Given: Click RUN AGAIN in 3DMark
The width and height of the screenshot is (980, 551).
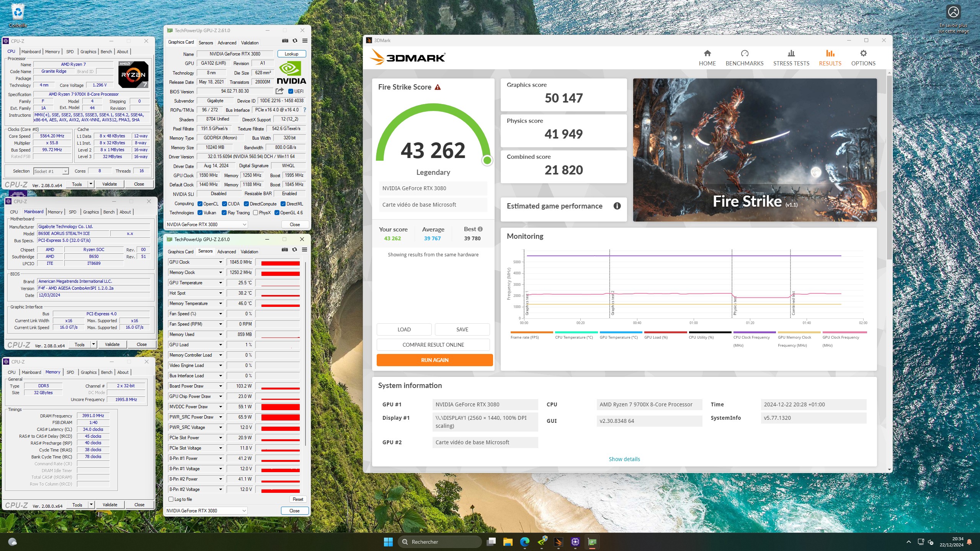Looking at the screenshot, I should coord(434,360).
